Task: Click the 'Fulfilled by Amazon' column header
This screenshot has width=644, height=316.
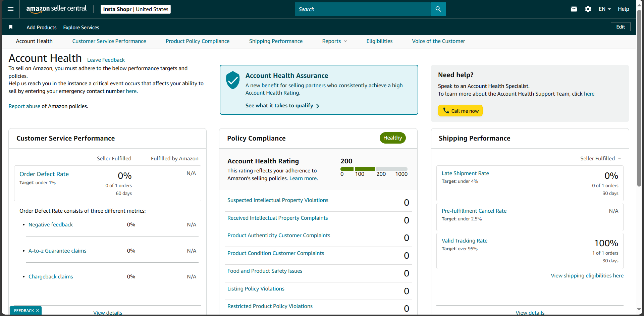Action: click(x=174, y=159)
